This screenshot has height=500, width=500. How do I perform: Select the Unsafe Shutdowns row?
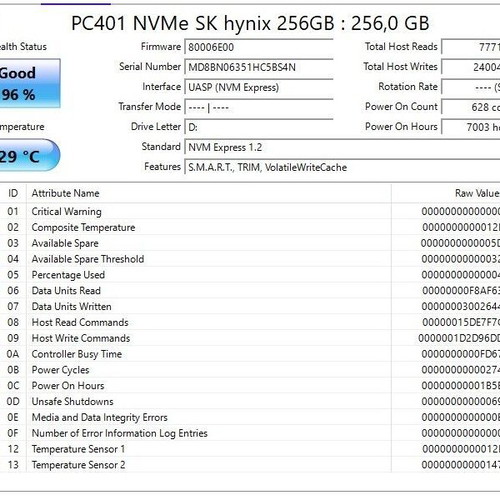pos(250,401)
